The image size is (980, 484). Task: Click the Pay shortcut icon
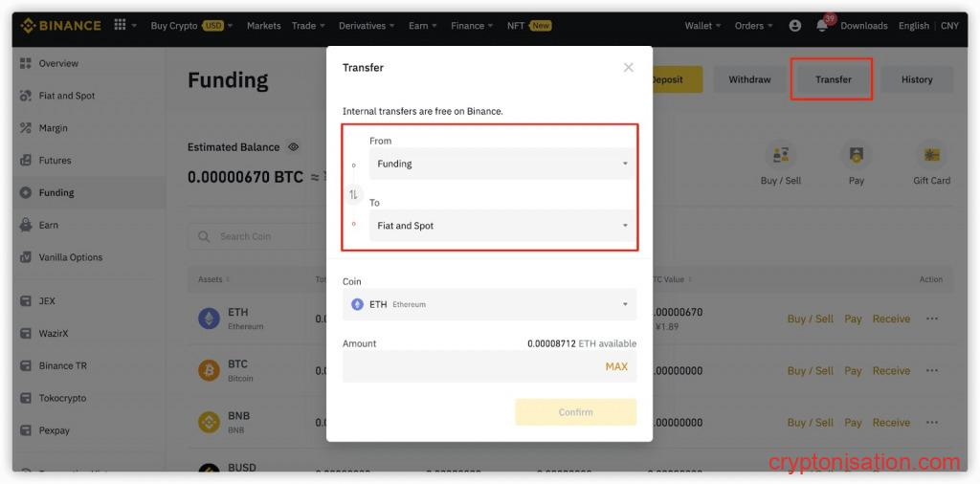tap(856, 156)
